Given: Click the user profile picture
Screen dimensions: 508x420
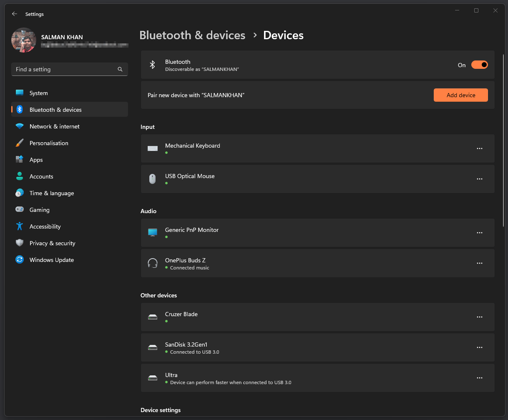Looking at the screenshot, I should click(24, 40).
